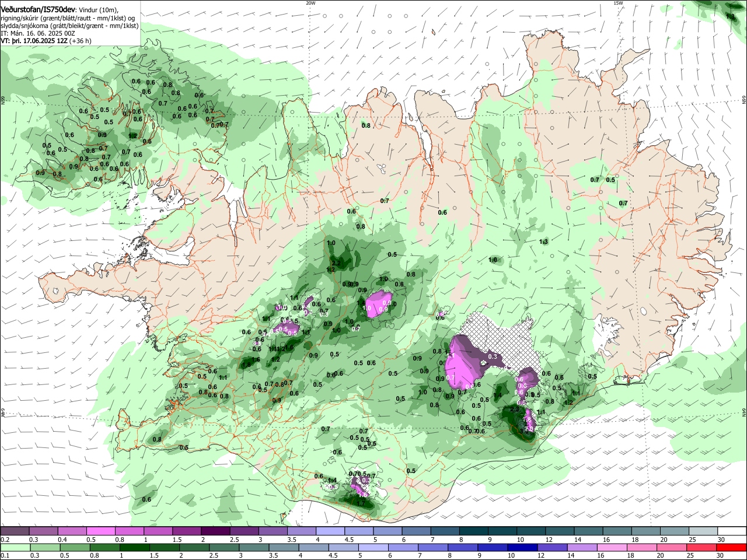The height and width of the screenshot is (560, 747).
Task: Click the snow legend swatch labeled 3.5
Action: (302, 531)
